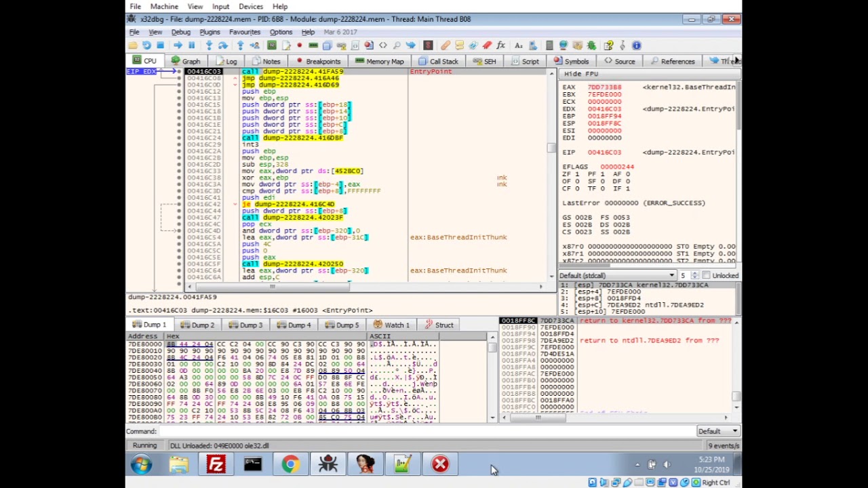
Task: Toggle the Unlocked checkbox
Action: click(706, 275)
